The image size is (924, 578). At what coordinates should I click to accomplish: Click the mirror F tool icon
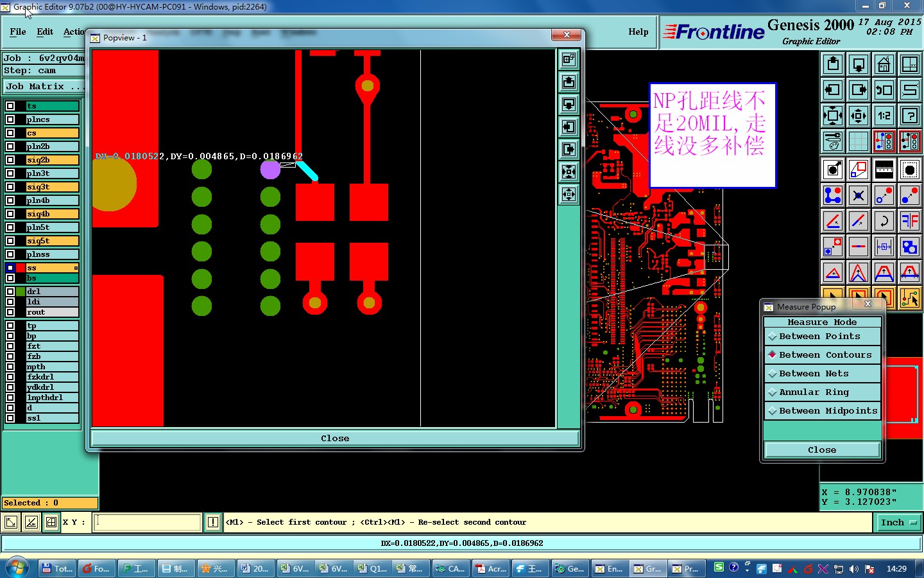[x=910, y=221]
